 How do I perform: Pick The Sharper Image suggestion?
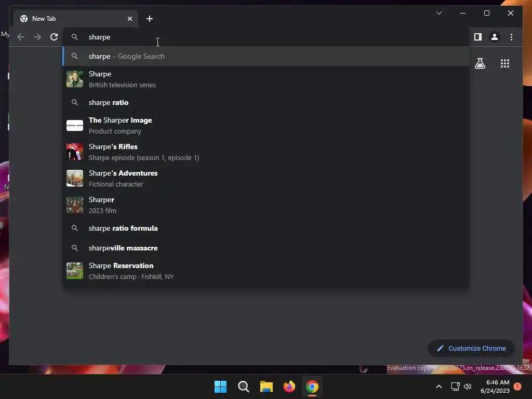(x=267, y=126)
